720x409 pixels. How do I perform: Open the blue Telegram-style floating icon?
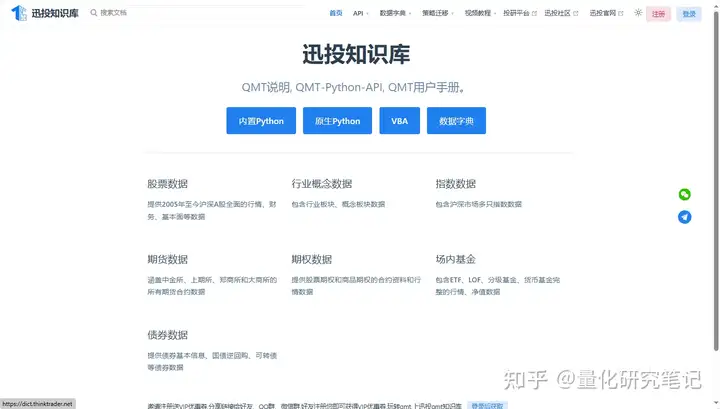[684, 217]
